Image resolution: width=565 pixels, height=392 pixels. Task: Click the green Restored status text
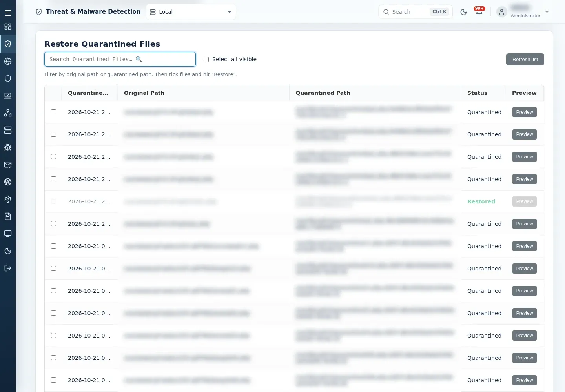pos(481,201)
